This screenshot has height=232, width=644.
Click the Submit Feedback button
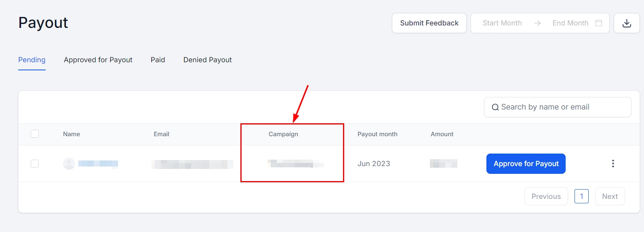point(429,23)
